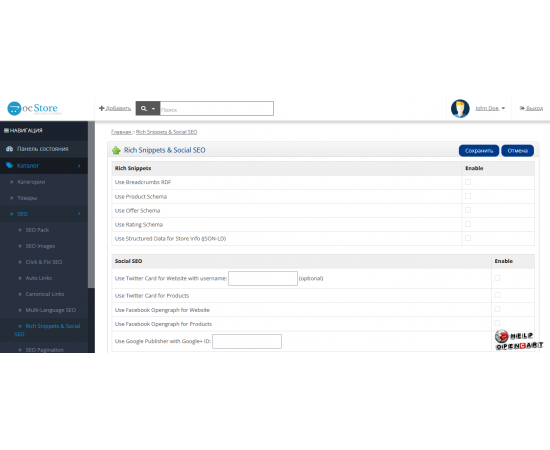Viewport: 550px width, 450px height.
Task: Enable Facebook Opengraph for Website checkbox
Action: pyautogui.click(x=497, y=309)
